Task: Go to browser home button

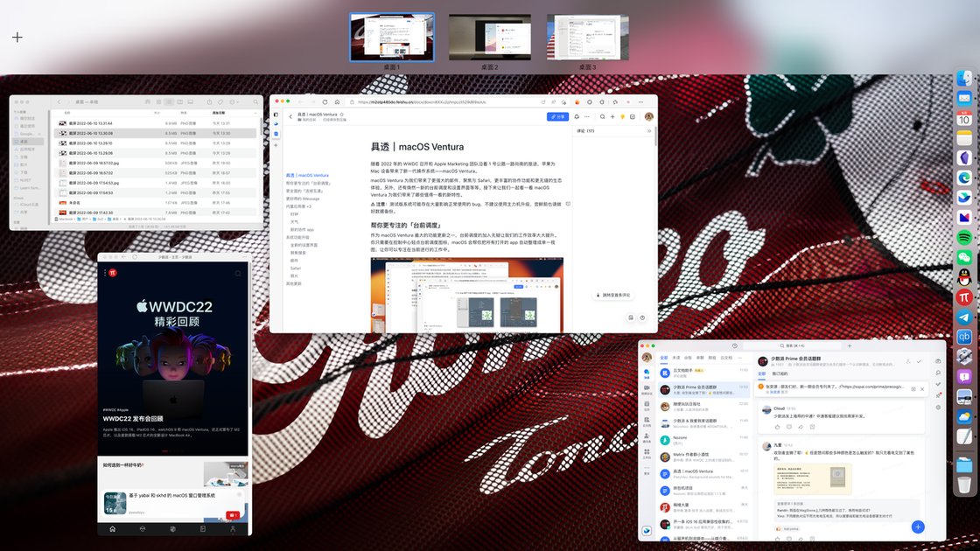Action: click(337, 101)
